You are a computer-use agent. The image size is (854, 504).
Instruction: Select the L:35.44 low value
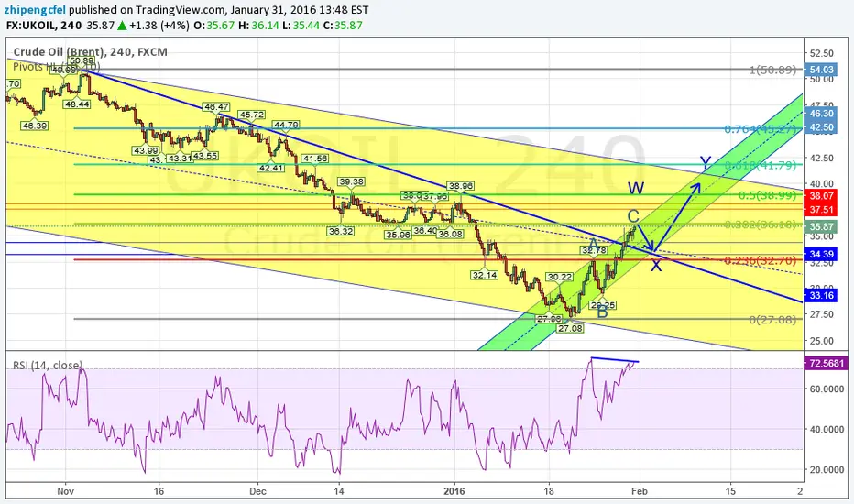pyautogui.click(x=301, y=25)
